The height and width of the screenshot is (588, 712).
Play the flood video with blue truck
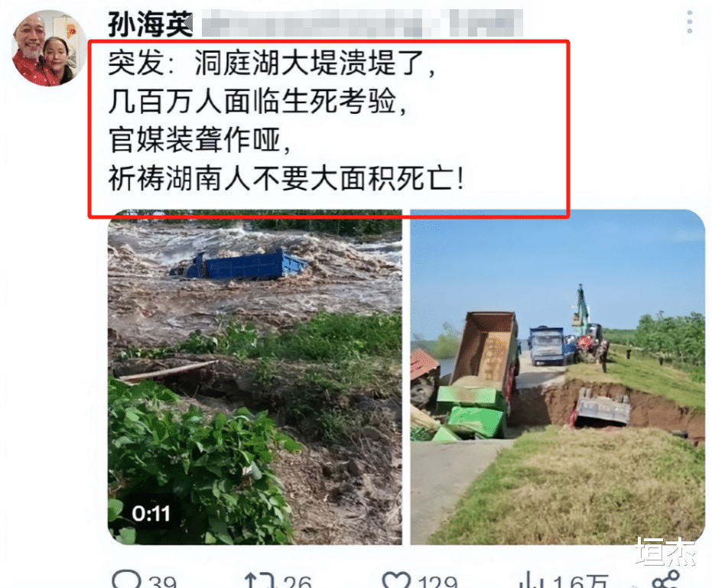(x=255, y=376)
